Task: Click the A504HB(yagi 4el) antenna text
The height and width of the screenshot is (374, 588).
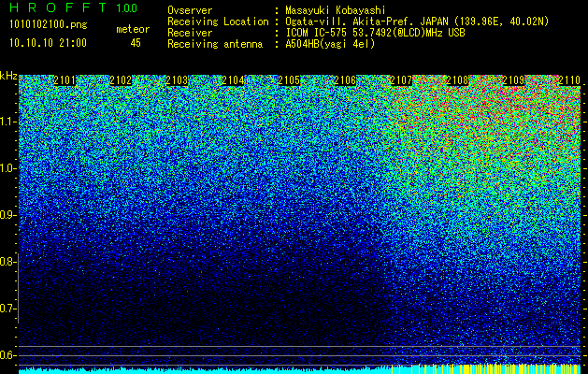Action: click(330, 44)
